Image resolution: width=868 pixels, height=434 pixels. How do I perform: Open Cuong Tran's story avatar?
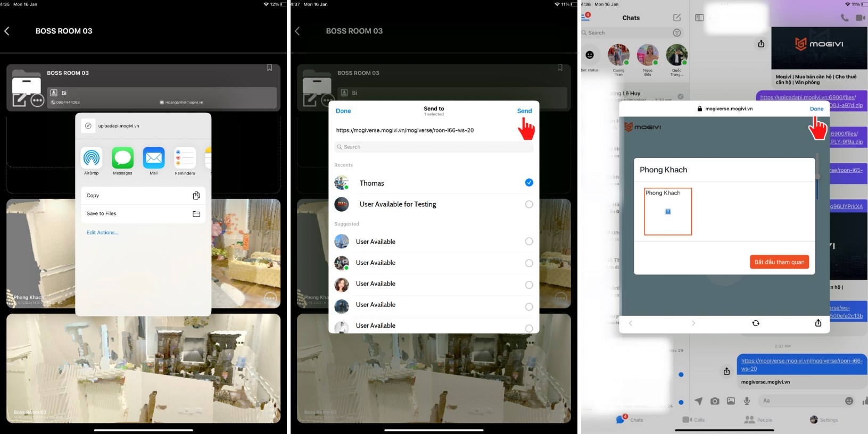[618, 55]
